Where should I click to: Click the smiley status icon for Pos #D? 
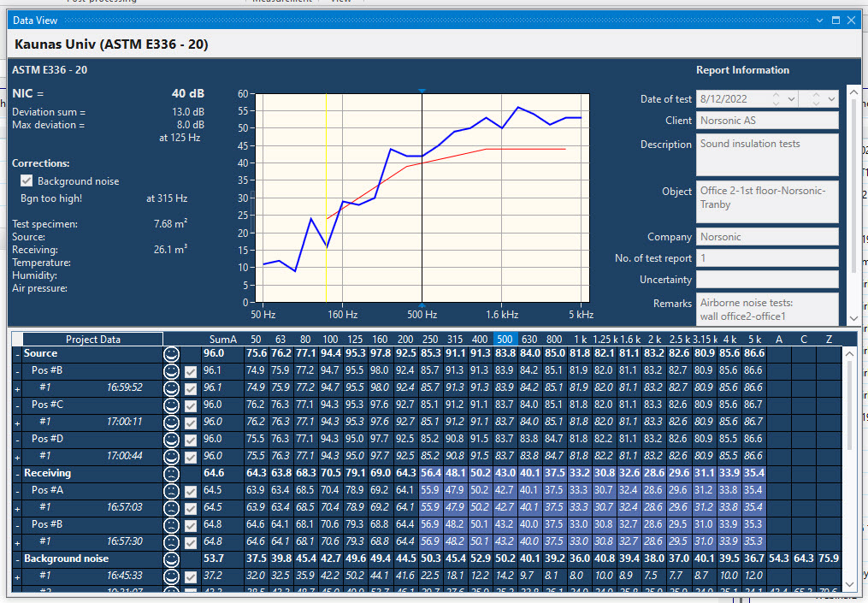[171, 439]
